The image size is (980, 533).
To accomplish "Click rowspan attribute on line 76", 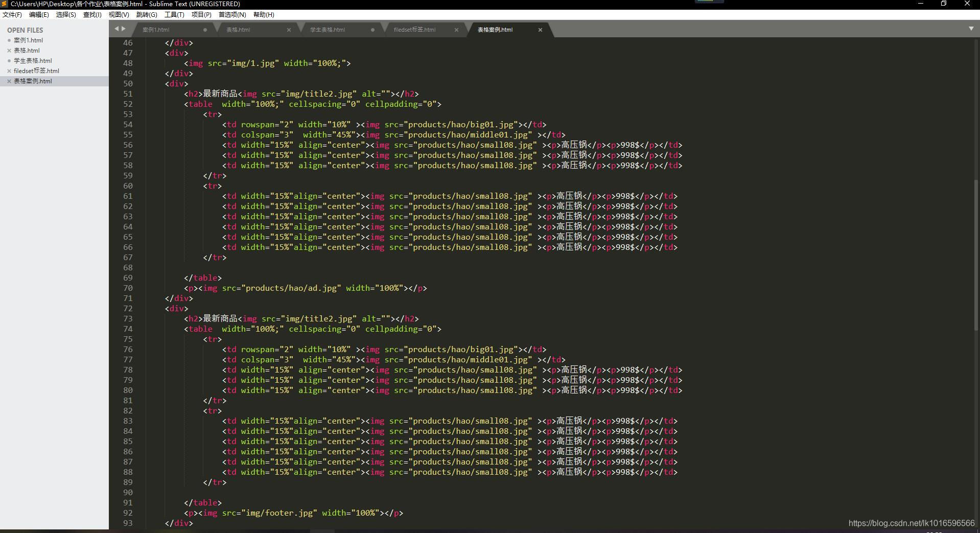I will click(x=258, y=350).
